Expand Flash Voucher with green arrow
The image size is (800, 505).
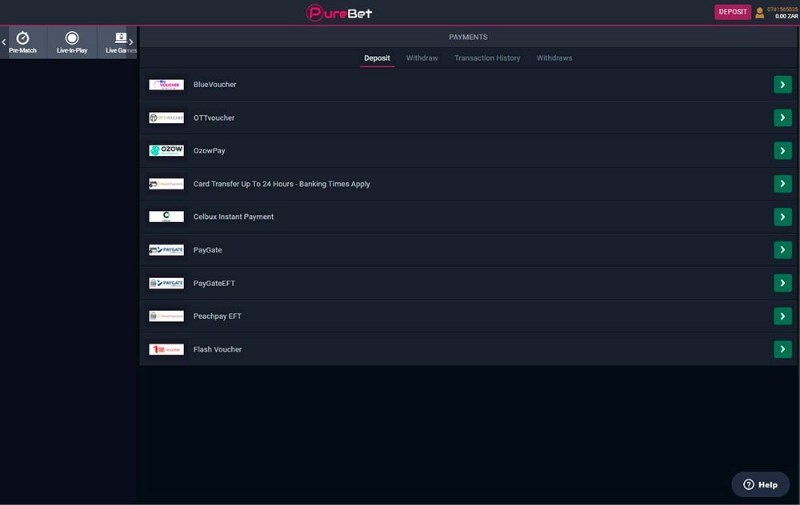click(783, 349)
